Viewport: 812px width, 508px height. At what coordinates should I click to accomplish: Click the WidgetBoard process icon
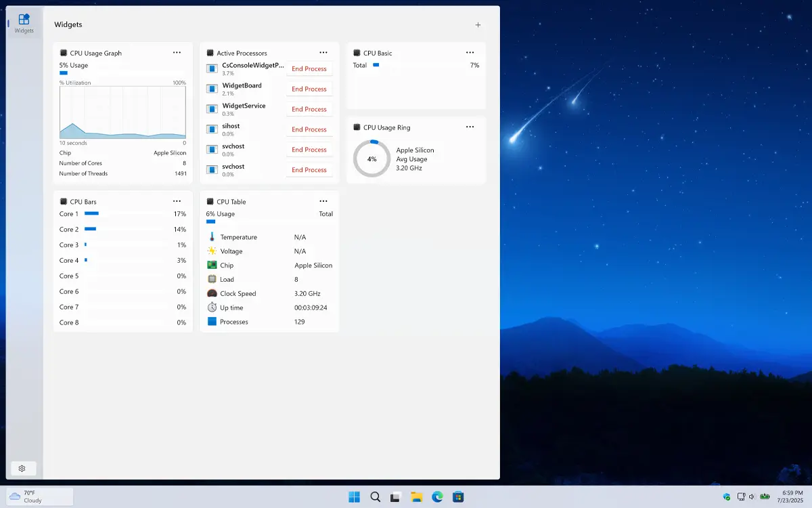coord(212,89)
